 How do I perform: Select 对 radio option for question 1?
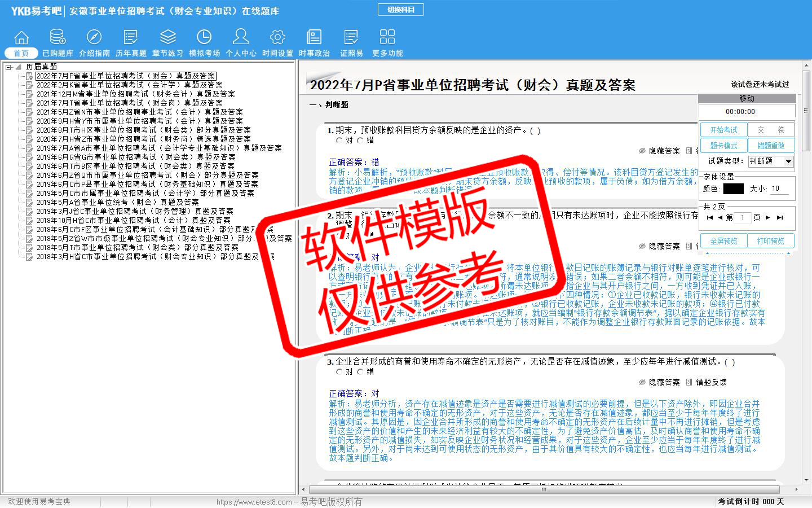coord(339,141)
